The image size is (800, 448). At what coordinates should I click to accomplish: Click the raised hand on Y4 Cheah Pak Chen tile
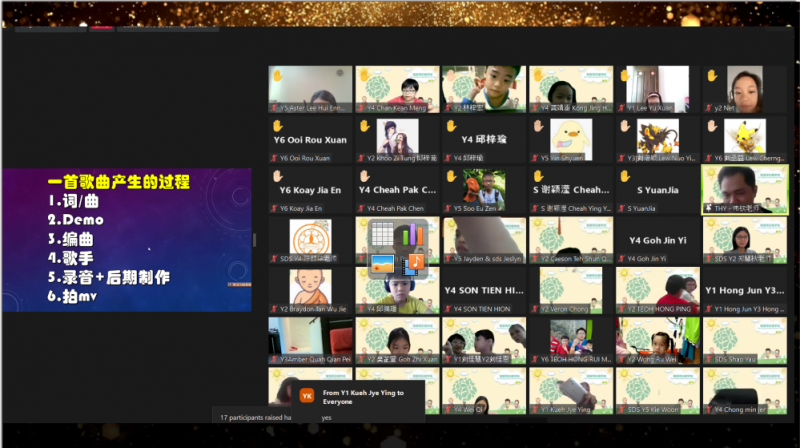[364, 175]
